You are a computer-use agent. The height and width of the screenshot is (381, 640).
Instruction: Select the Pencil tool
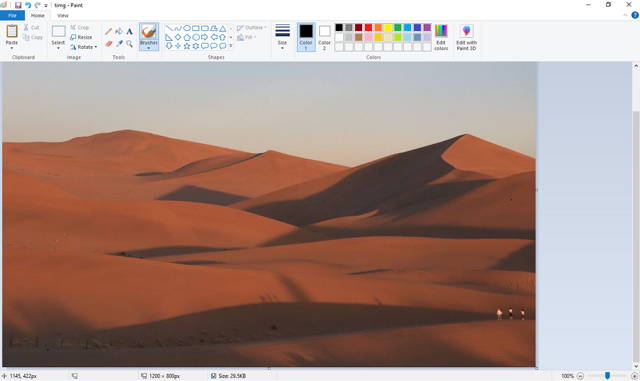(108, 31)
